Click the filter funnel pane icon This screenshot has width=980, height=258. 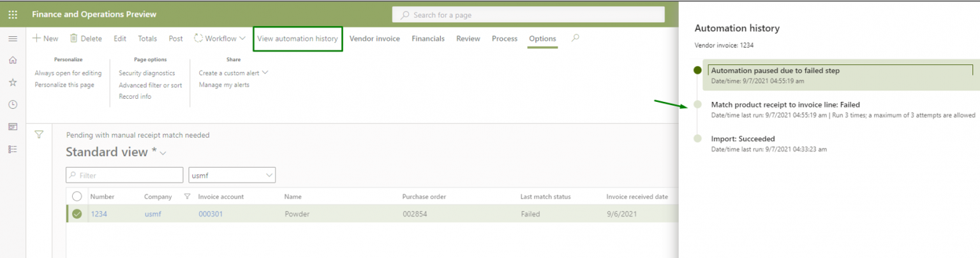(39, 134)
